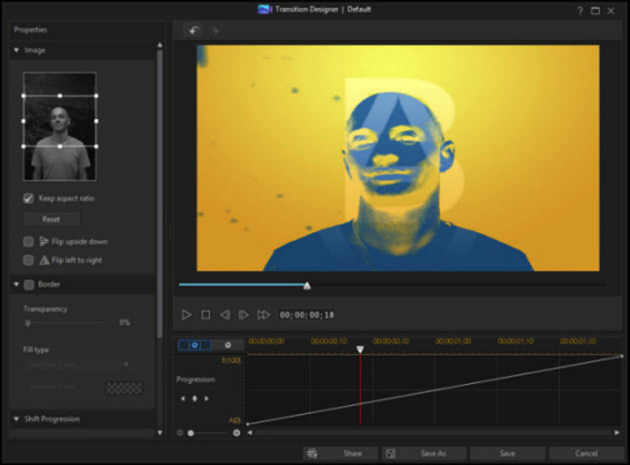The height and width of the screenshot is (465, 630).
Task: Click the redo arrow icon
Action: (x=215, y=31)
